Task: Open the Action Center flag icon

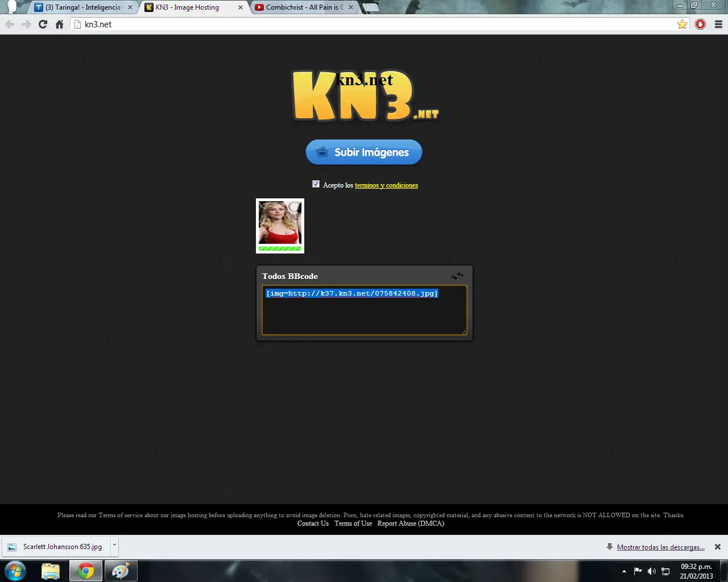Action: pos(638,571)
